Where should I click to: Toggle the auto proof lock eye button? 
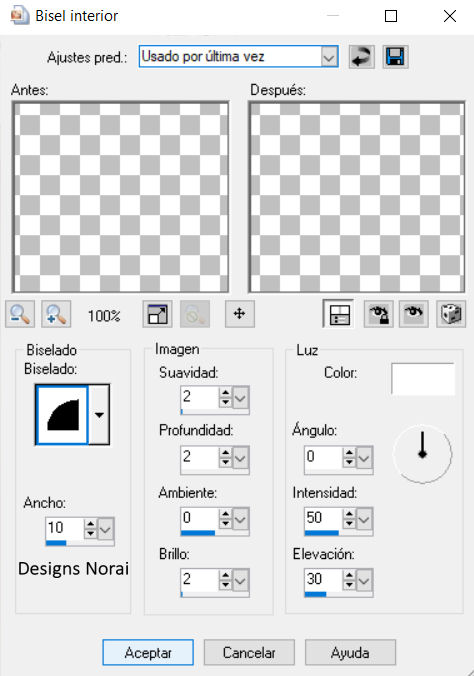[x=378, y=314]
